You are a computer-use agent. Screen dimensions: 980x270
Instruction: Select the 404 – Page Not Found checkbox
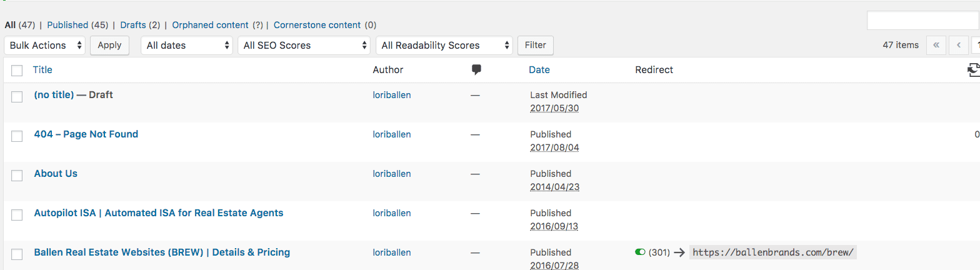click(17, 136)
